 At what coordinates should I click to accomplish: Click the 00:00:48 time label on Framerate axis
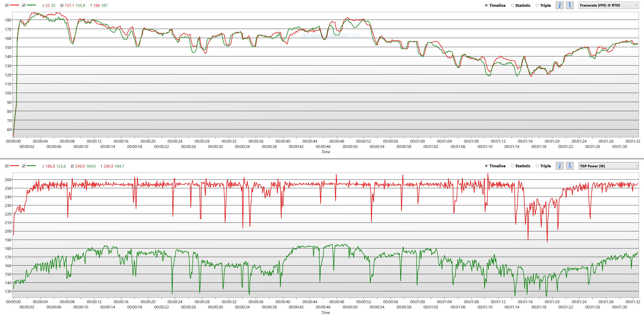tap(336, 141)
